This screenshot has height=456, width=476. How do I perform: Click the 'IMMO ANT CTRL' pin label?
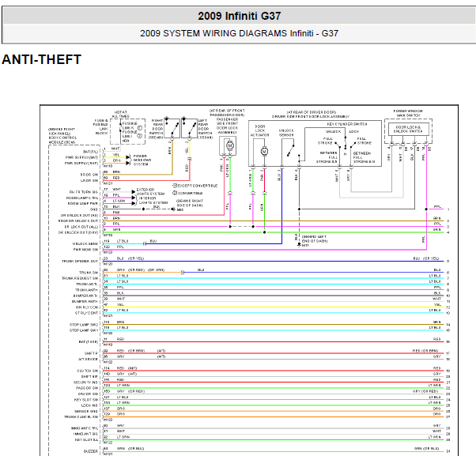[x=85, y=428]
